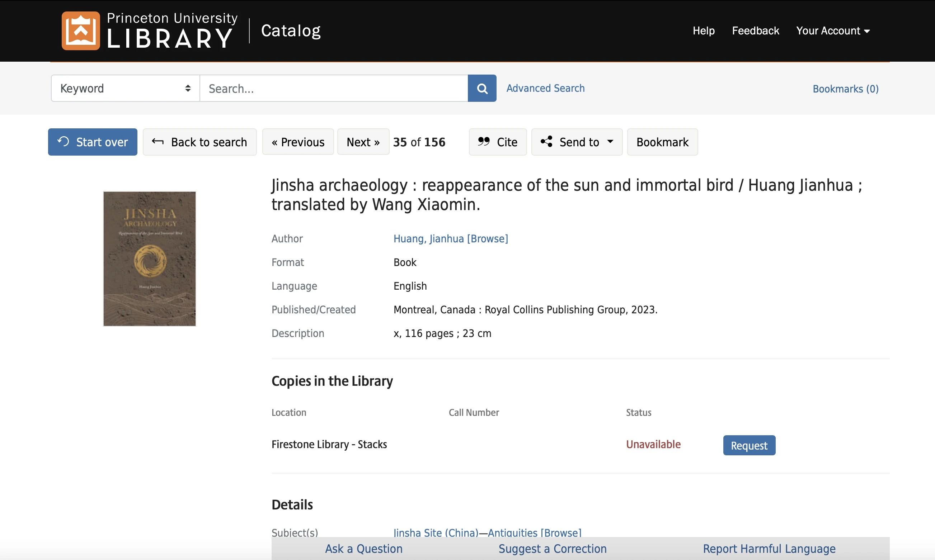Open the Help page
The width and height of the screenshot is (935, 560).
coord(703,30)
